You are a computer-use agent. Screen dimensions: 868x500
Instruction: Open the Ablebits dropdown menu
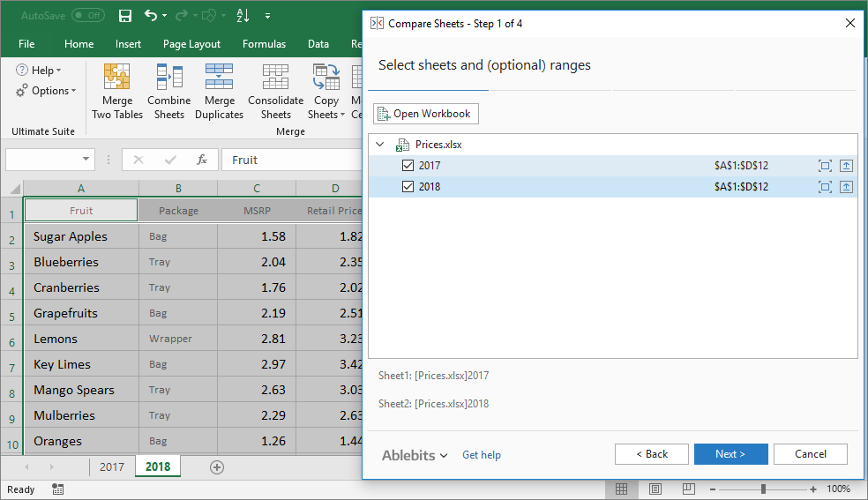click(414, 455)
